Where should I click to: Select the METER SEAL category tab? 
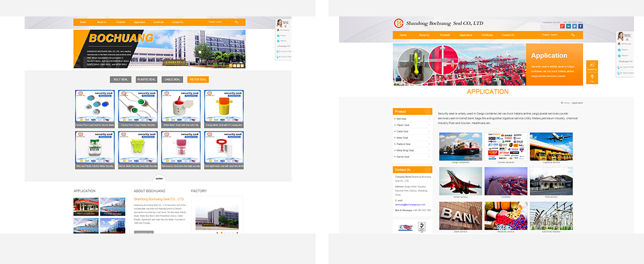[198, 79]
